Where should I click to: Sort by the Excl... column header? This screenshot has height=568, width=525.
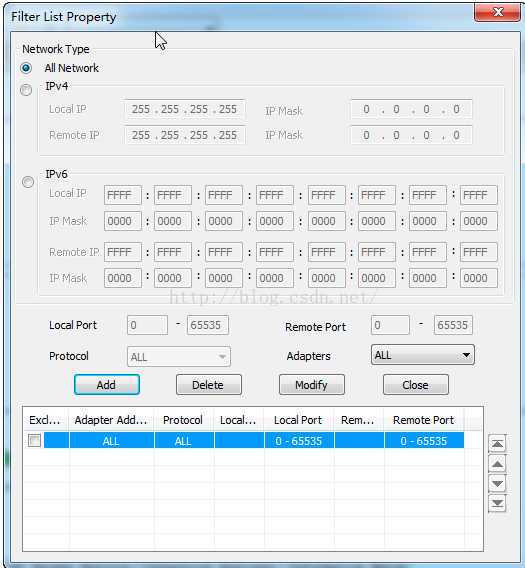45,420
